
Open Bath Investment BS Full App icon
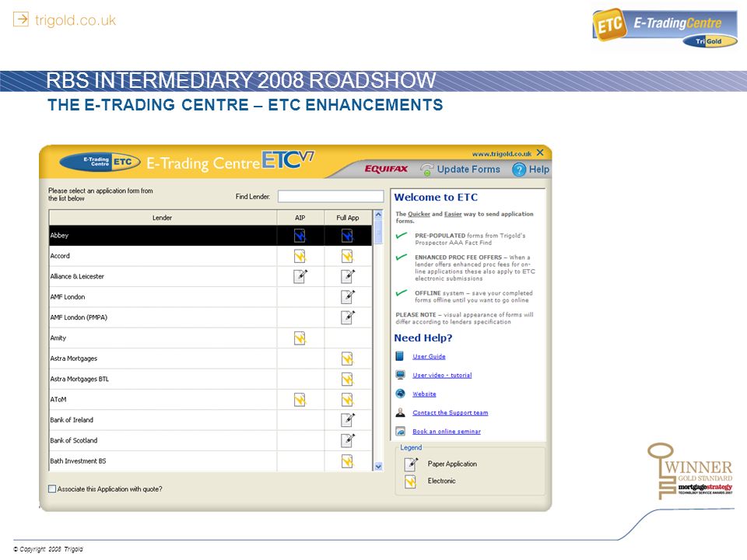(x=347, y=461)
